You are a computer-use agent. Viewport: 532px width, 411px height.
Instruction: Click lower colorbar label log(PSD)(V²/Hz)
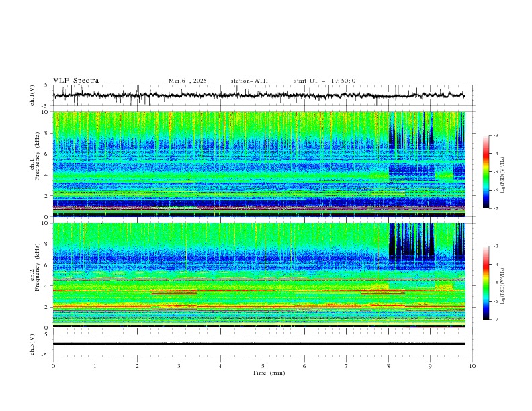[x=503, y=285]
